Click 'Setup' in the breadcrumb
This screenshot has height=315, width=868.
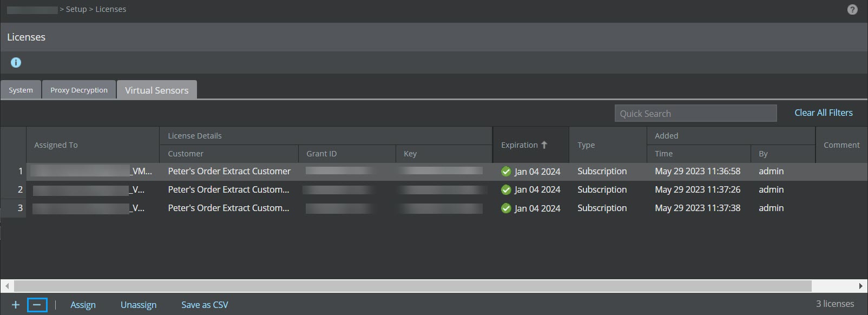point(76,9)
